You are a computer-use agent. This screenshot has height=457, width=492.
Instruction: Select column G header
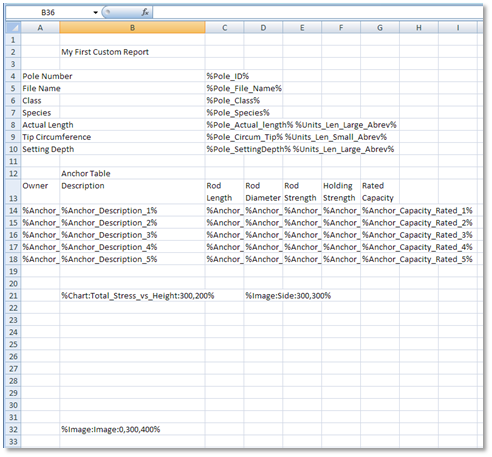pos(380,28)
